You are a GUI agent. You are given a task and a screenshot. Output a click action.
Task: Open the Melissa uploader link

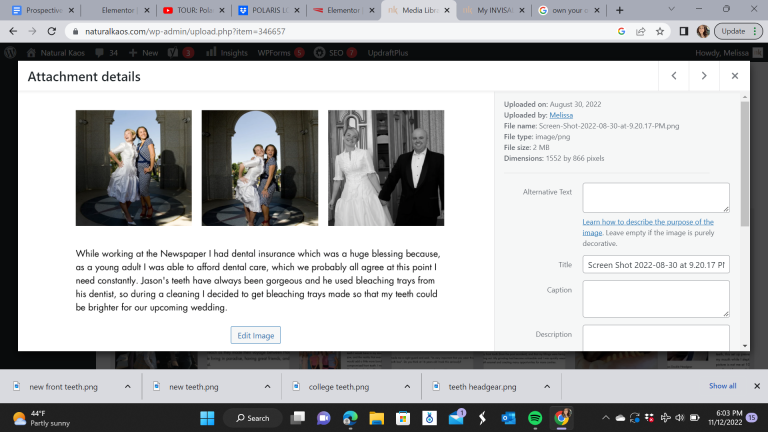(x=561, y=115)
